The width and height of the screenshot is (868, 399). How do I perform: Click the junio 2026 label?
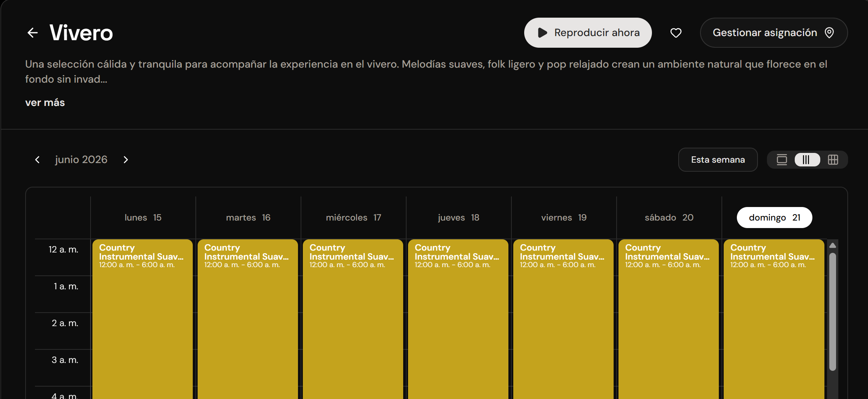coord(81,160)
